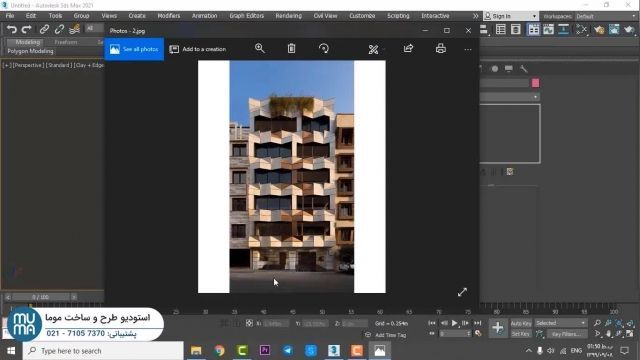Click the Perspective viewport label

click(x=28, y=65)
